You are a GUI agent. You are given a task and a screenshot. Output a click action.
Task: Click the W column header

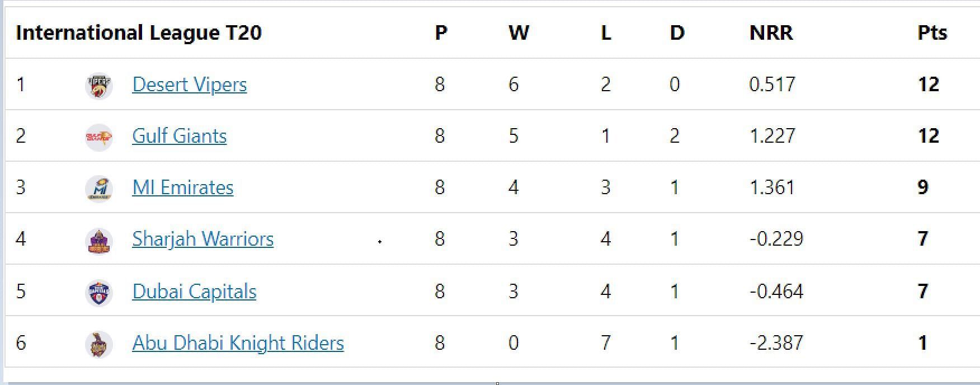pyautogui.click(x=519, y=32)
